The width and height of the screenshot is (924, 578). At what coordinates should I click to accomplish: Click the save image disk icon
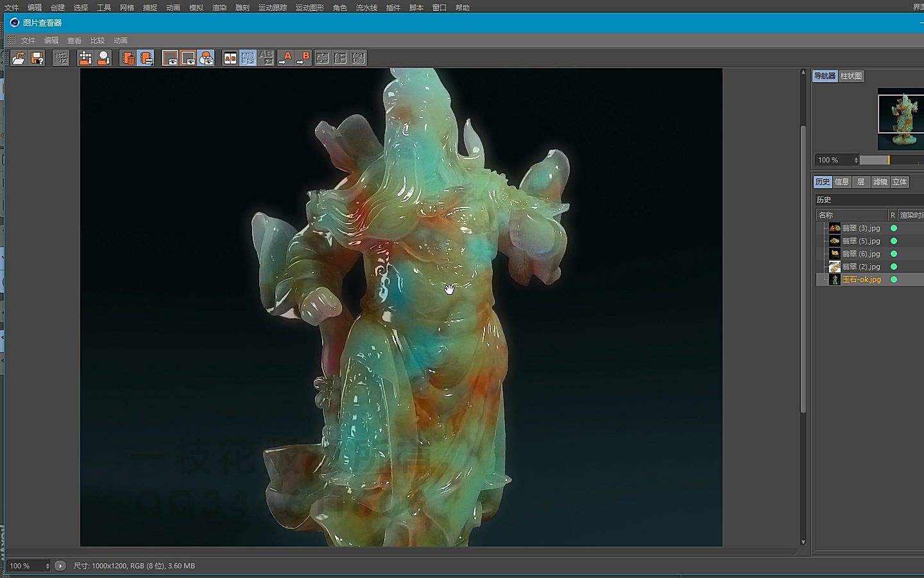[x=37, y=58]
